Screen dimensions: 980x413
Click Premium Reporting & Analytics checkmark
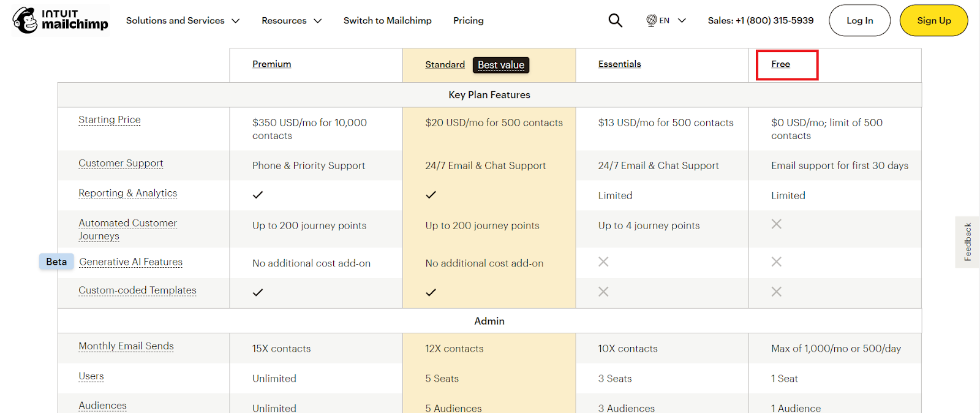coord(258,195)
